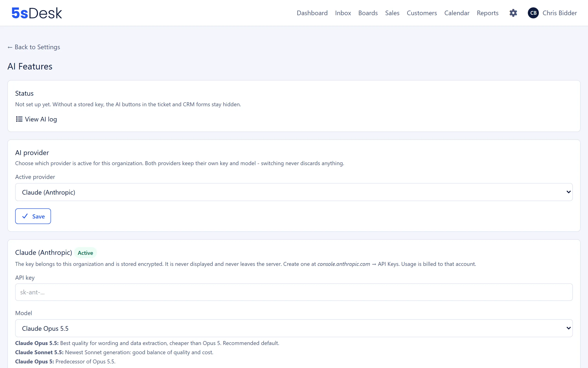The image size is (588, 368).
Task: Click the AI Features page heading
Action: click(x=30, y=66)
